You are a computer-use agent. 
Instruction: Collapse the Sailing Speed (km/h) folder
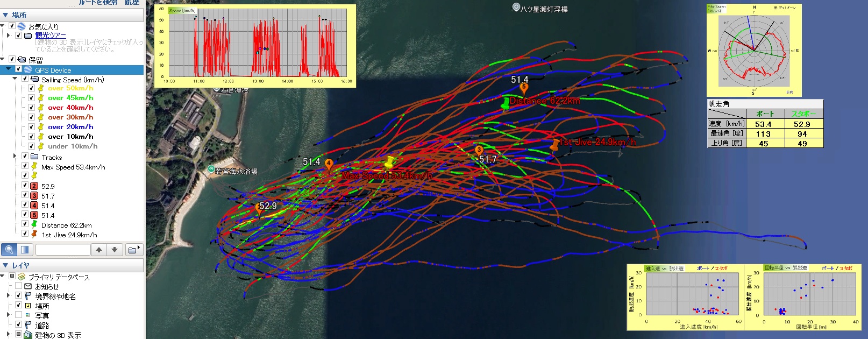pyautogui.click(x=15, y=79)
